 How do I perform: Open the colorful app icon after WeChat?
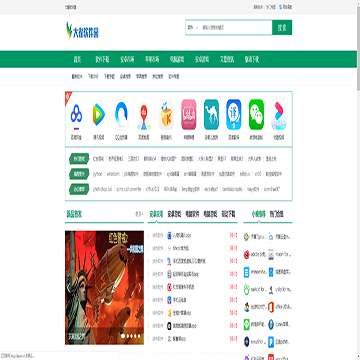[279, 114]
